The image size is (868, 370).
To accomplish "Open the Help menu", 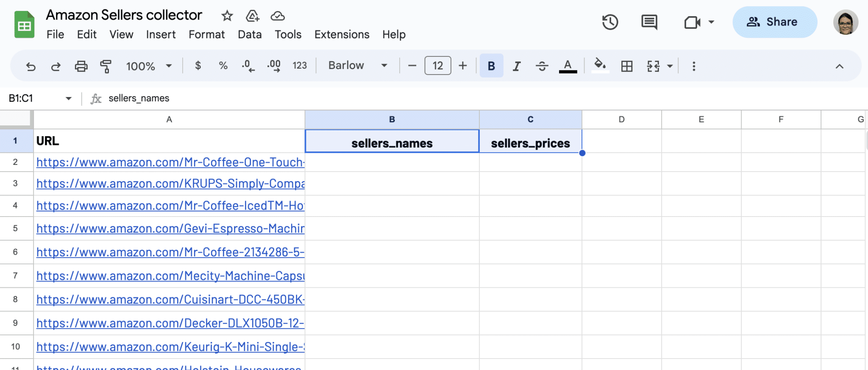I will click(x=394, y=34).
